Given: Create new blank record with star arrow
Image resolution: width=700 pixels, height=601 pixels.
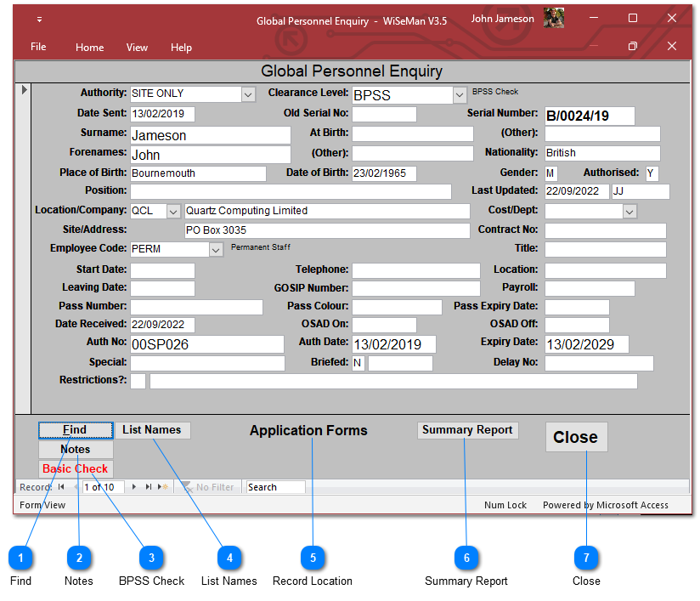Looking at the screenshot, I should (x=163, y=487).
